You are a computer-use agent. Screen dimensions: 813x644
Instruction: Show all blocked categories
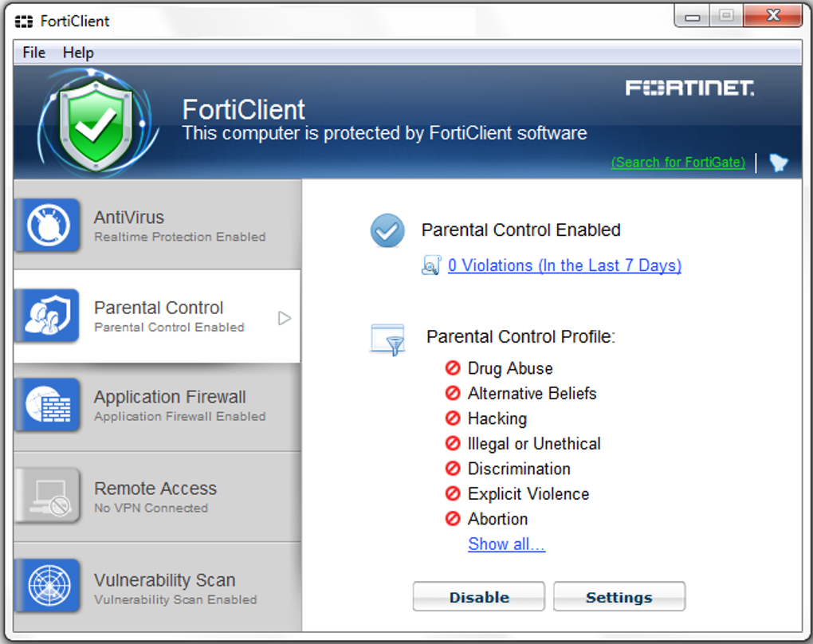pos(506,544)
